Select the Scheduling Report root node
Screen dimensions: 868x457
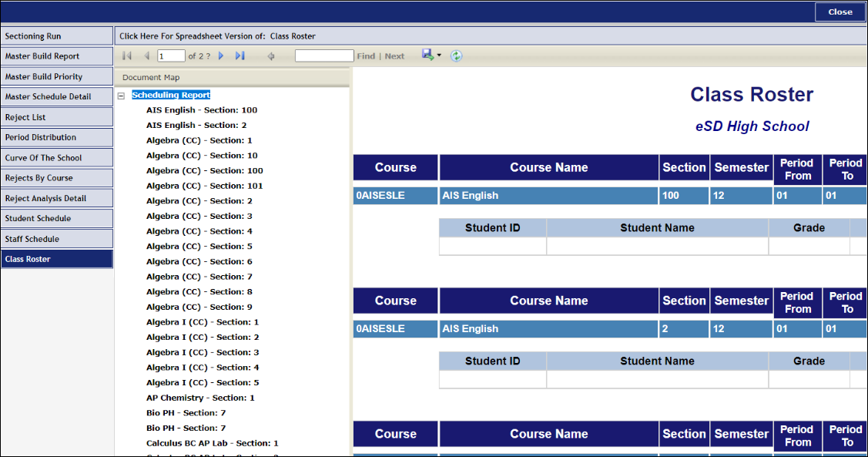click(x=171, y=96)
